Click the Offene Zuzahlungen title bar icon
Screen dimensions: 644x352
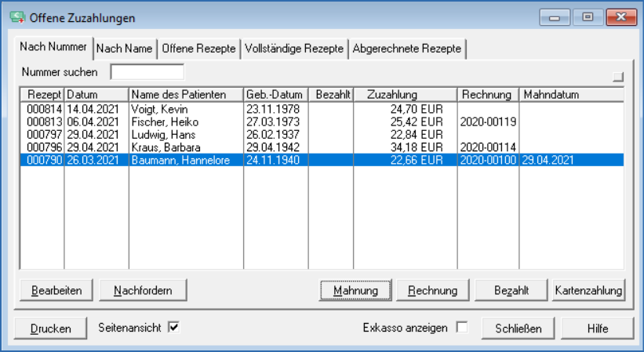coord(16,16)
